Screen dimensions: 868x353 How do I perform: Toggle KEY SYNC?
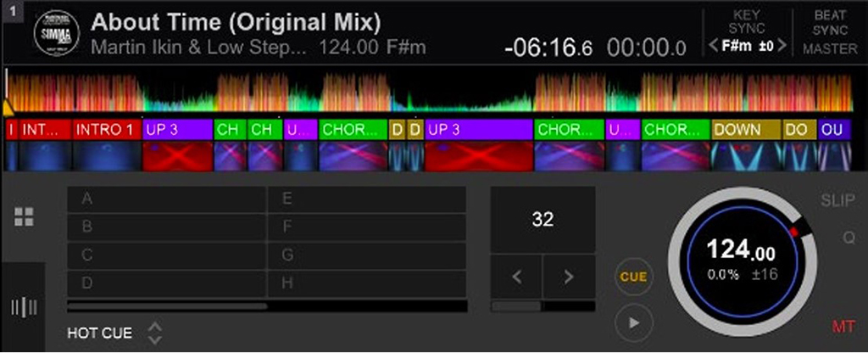point(747,21)
